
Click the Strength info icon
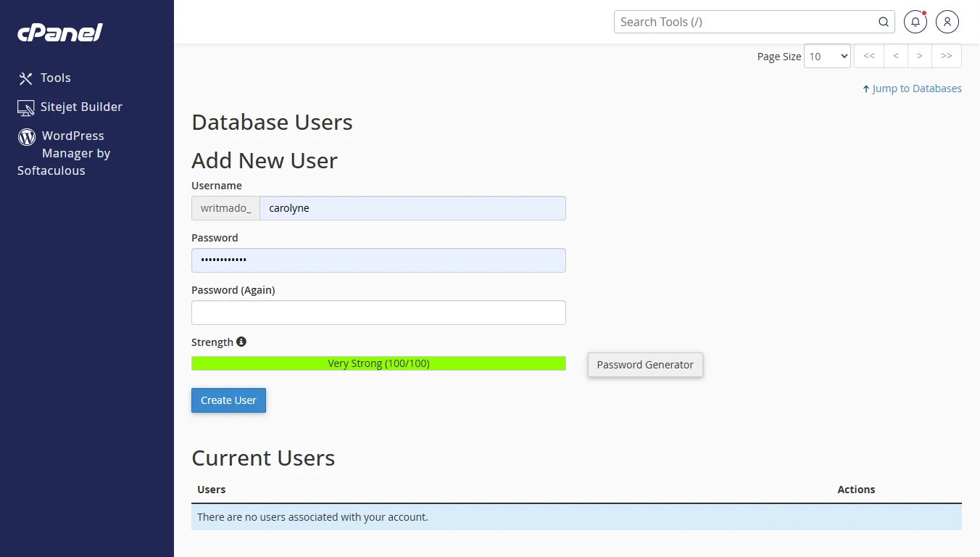(241, 342)
